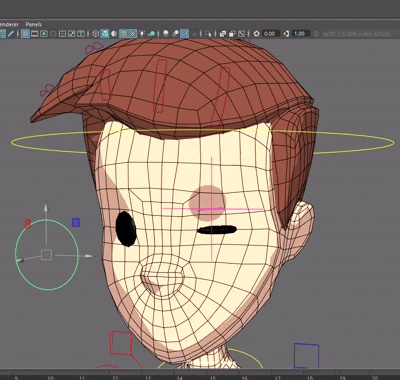Jump to frame 12 on the timeline
This screenshot has height=380, width=400.
click(x=115, y=377)
